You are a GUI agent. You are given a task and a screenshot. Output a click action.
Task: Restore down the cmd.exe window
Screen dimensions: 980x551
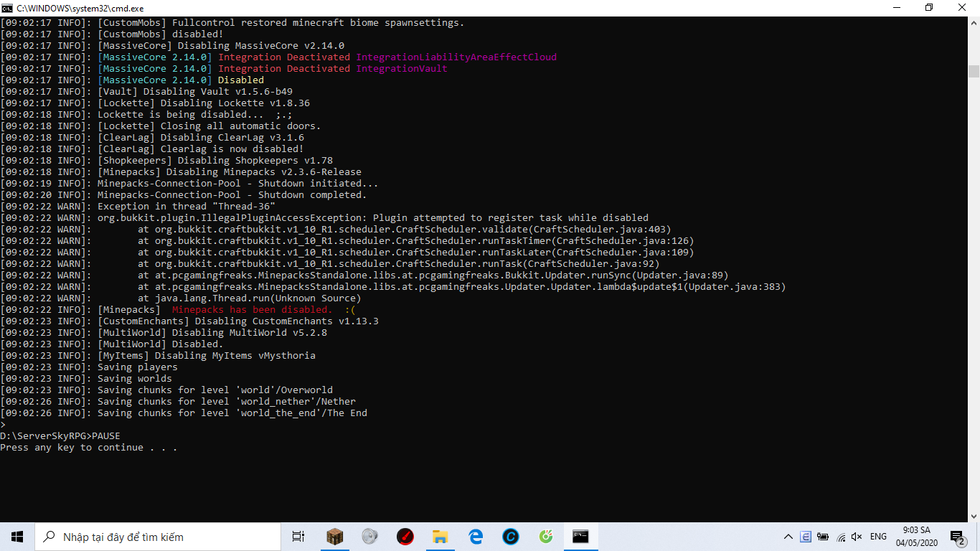pos(930,8)
